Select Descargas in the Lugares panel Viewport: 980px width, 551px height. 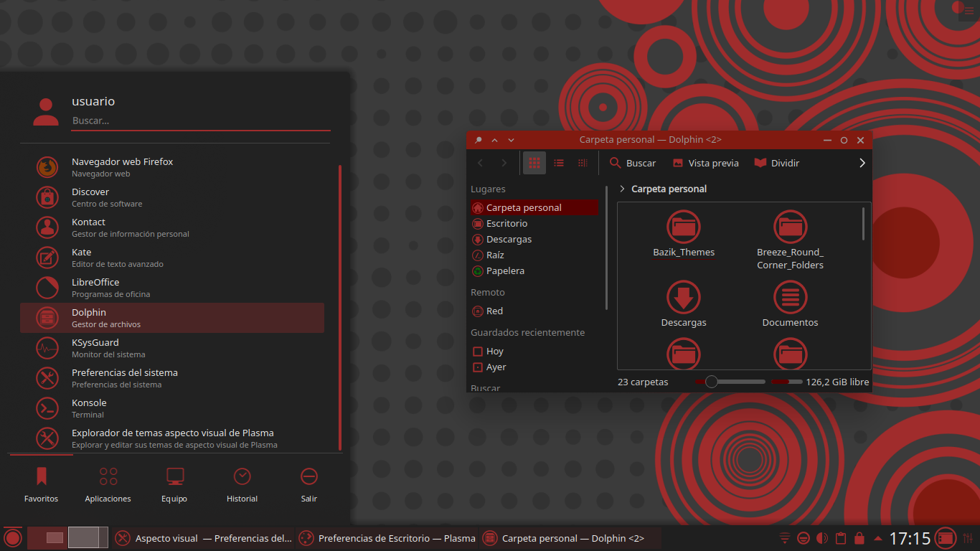pos(534,239)
